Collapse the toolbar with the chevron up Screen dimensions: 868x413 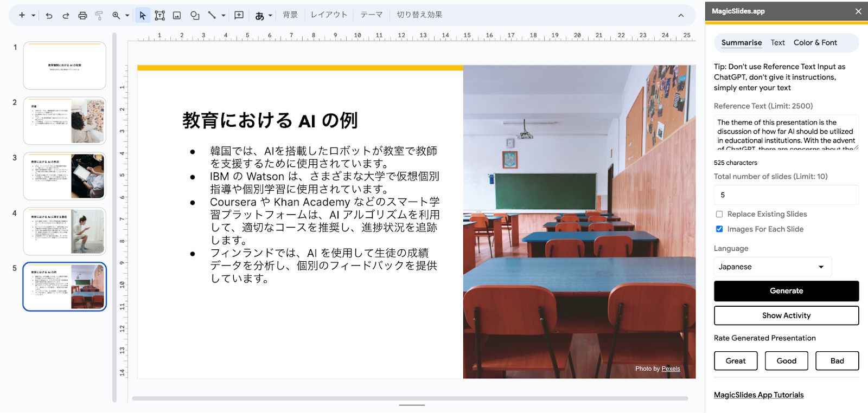click(x=681, y=16)
